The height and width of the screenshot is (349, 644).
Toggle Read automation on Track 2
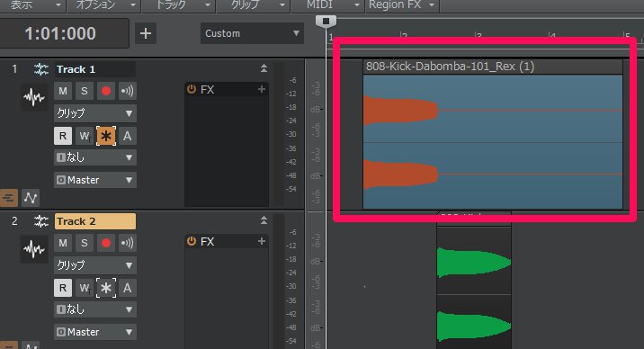[63, 288]
